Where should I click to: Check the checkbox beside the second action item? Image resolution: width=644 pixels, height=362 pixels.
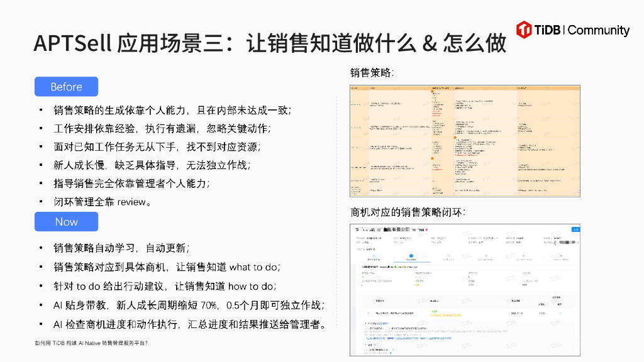366,350
